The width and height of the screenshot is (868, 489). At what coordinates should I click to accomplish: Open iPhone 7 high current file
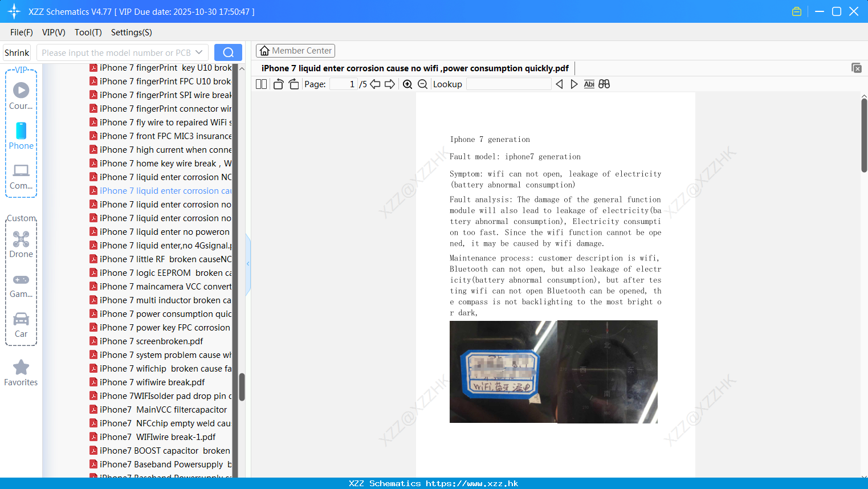pos(161,150)
